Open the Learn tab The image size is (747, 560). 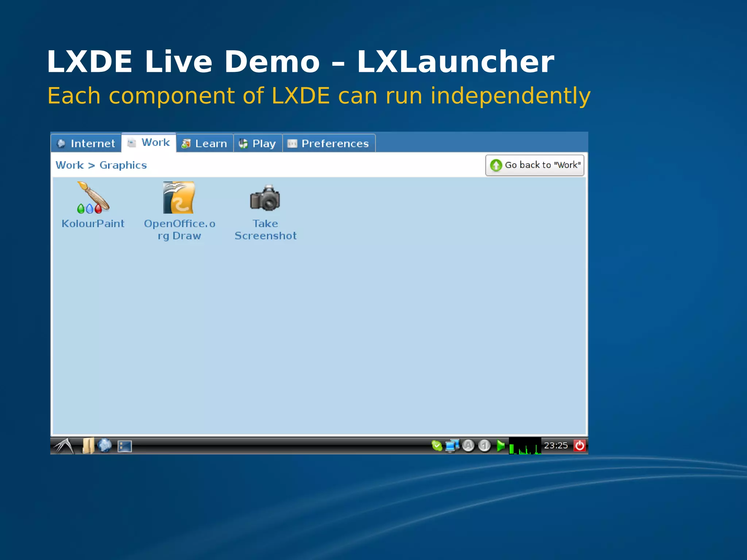coord(205,143)
